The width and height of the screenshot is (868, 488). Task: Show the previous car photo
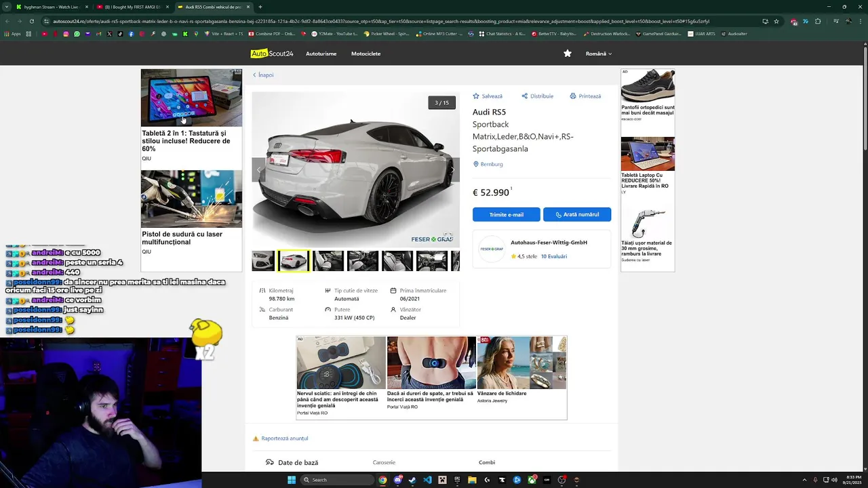pyautogui.click(x=258, y=169)
